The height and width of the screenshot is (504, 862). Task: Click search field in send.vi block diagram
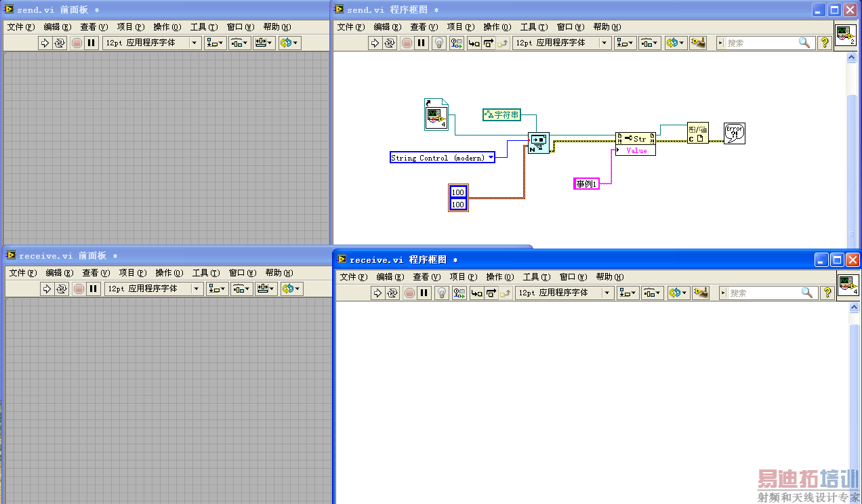point(766,43)
